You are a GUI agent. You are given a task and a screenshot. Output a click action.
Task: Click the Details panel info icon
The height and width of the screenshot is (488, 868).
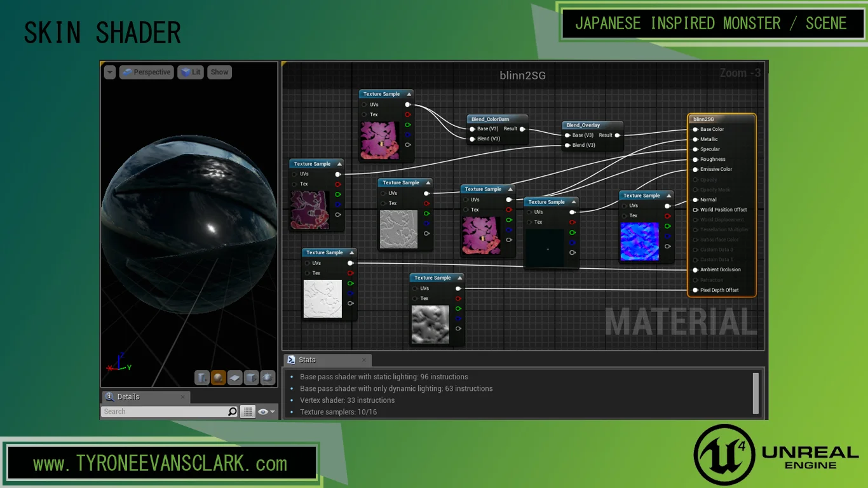point(109,397)
